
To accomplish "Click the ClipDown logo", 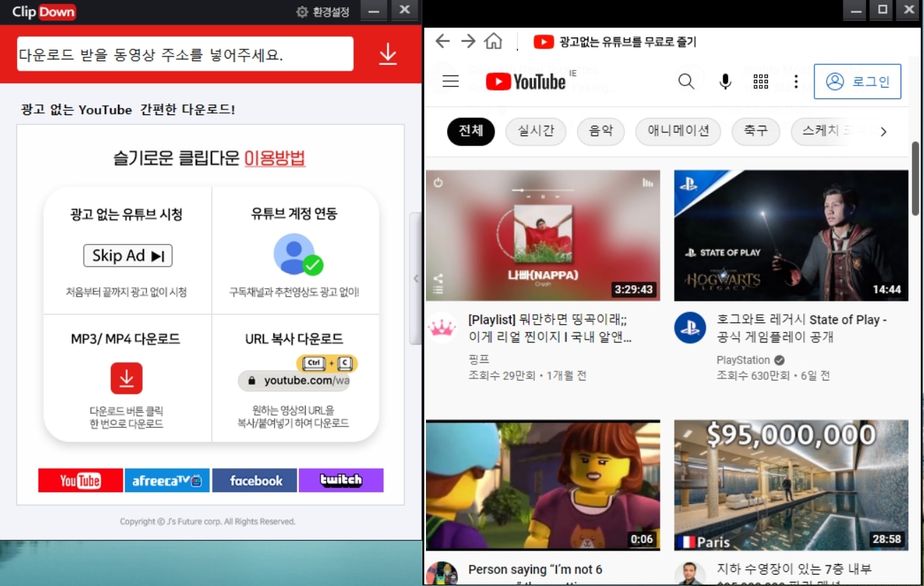I will pyautogui.click(x=44, y=12).
